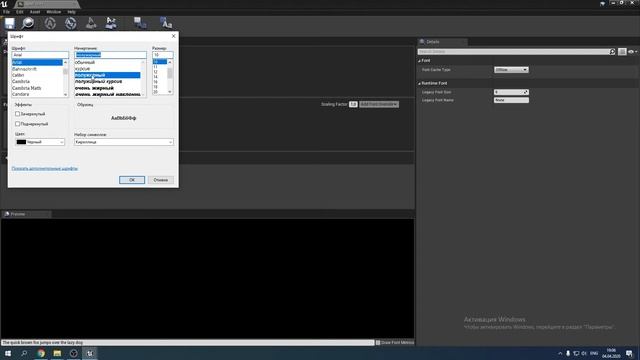Click the Export All toolbar icon

pos(111,23)
